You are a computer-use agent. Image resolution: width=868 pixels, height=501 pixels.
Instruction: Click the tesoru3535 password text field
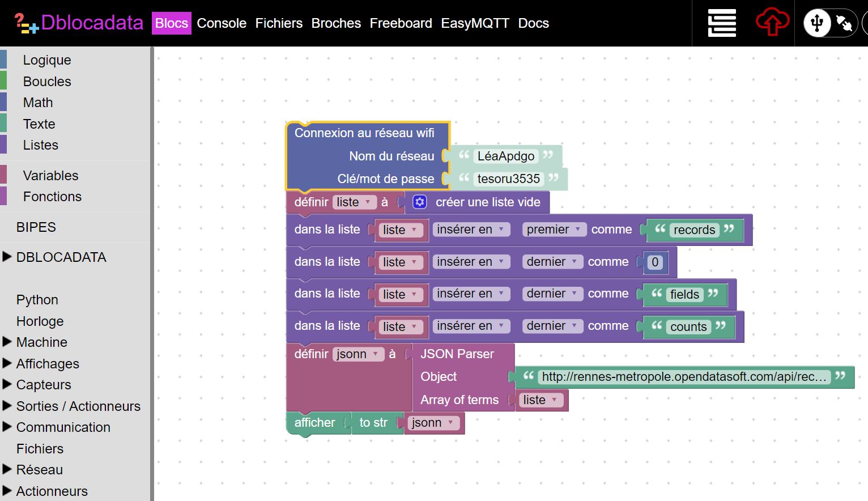508,179
